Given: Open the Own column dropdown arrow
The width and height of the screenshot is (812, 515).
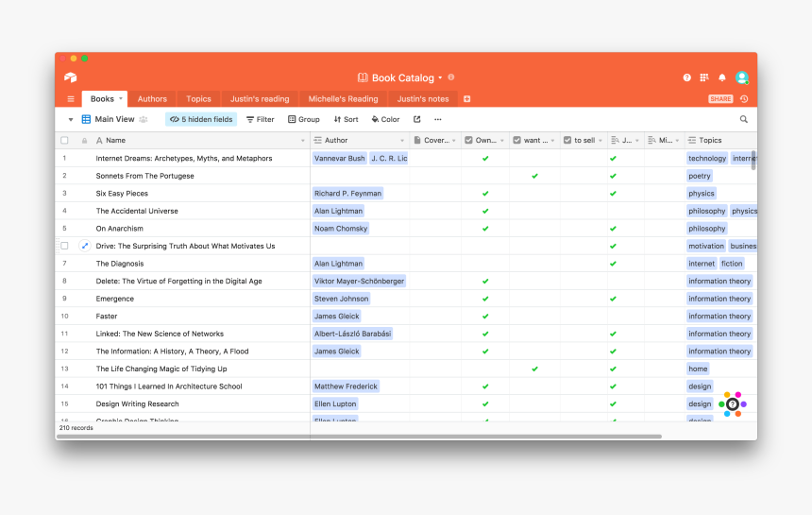Looking at the screenshot, I should 501,141.
